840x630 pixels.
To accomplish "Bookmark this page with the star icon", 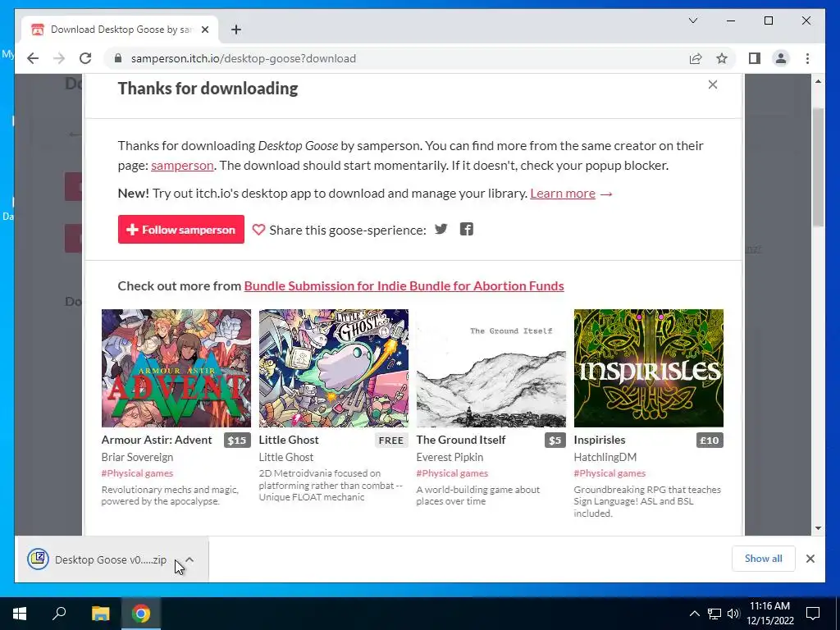I will (722, 58).
